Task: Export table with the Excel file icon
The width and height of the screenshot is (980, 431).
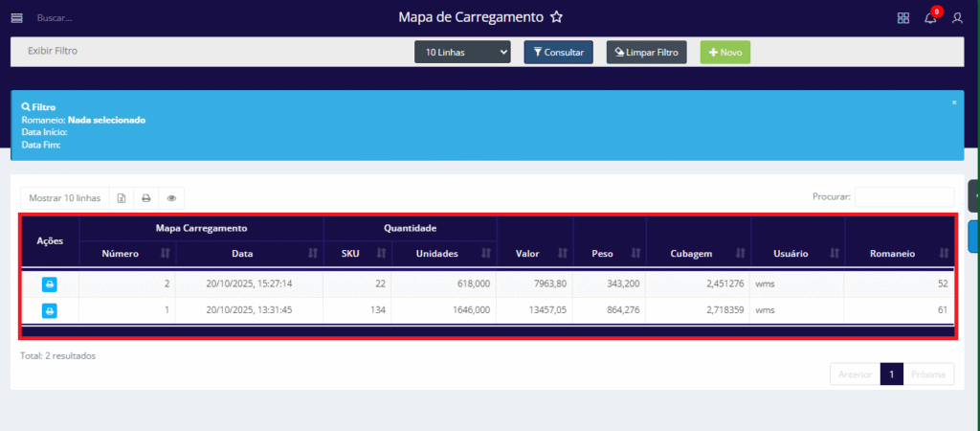Action: [x=122, y=198]
